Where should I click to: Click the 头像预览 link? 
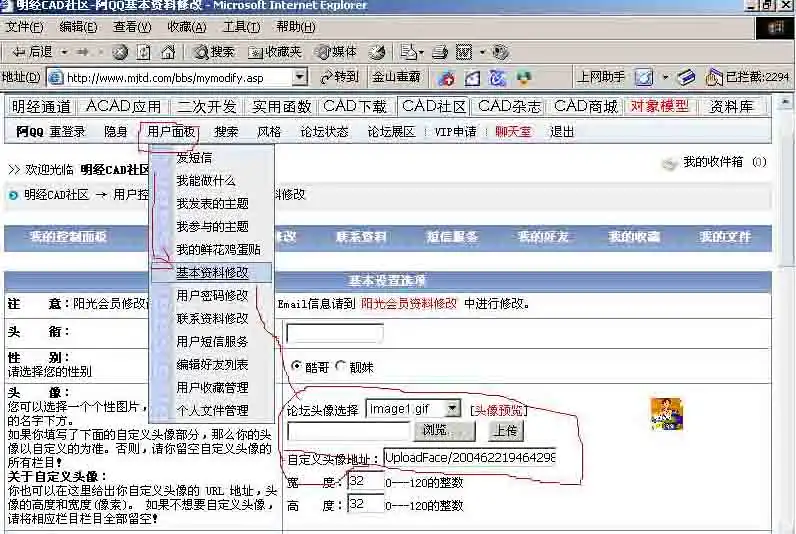(x=499, y=410)
